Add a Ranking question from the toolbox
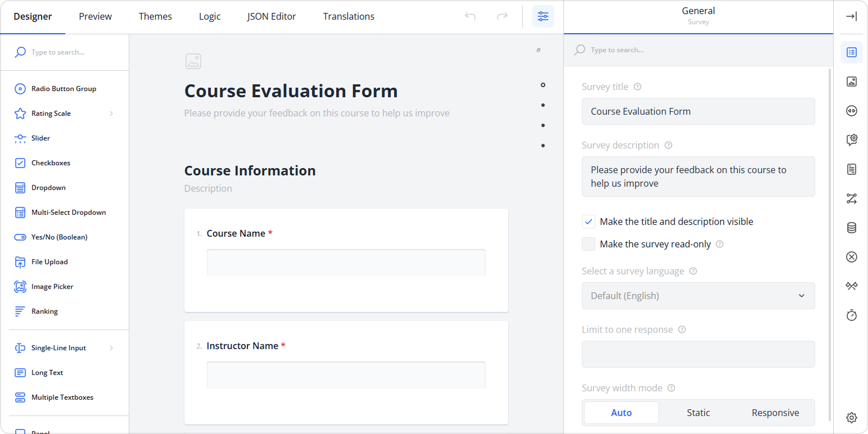This screenshot has width=868, height=434. [44, 311]
